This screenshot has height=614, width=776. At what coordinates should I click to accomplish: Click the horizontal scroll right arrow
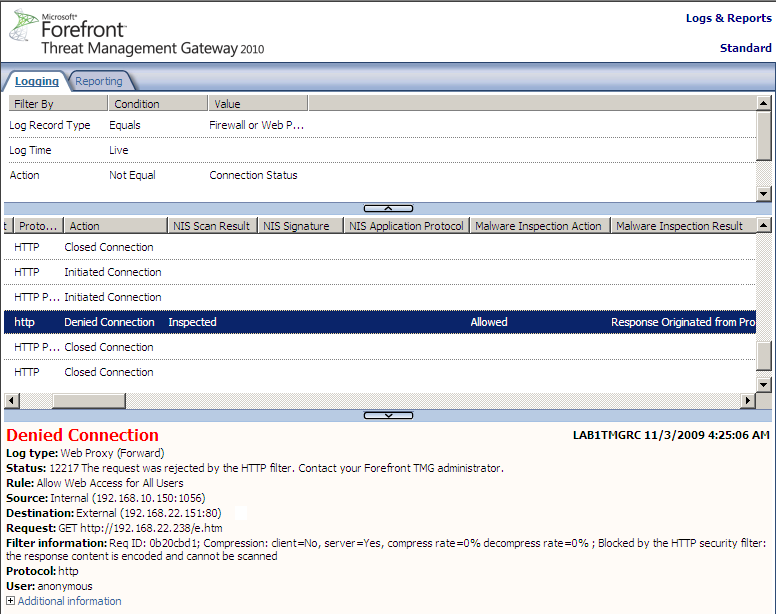coord(748,400)
